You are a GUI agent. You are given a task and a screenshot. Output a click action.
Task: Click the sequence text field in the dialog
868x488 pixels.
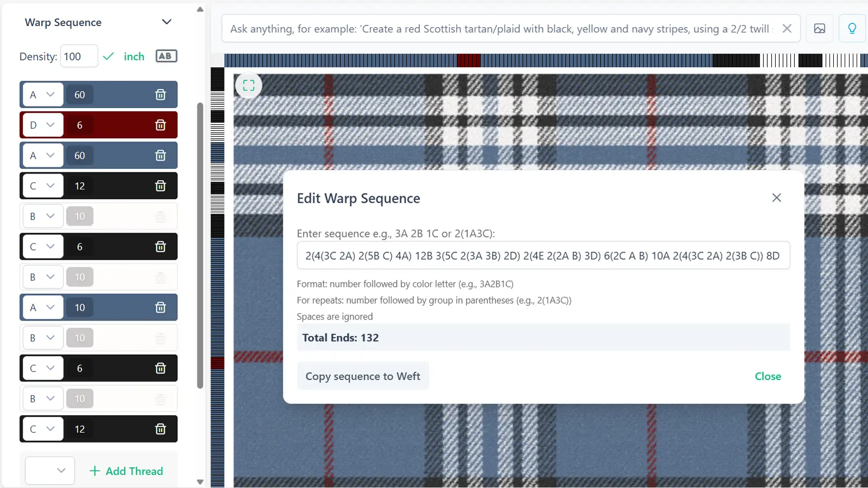(543, 255)
